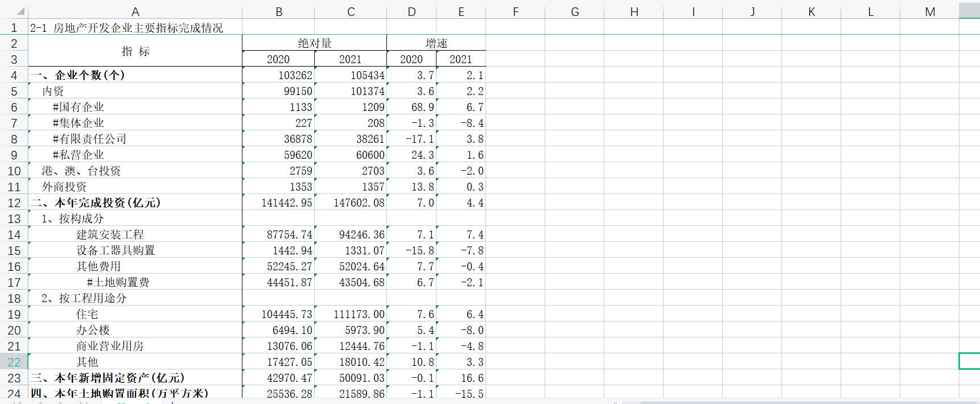Select the '商业营业用房' cell
This screenshot has width=980, height=404.
pos(135,346)
